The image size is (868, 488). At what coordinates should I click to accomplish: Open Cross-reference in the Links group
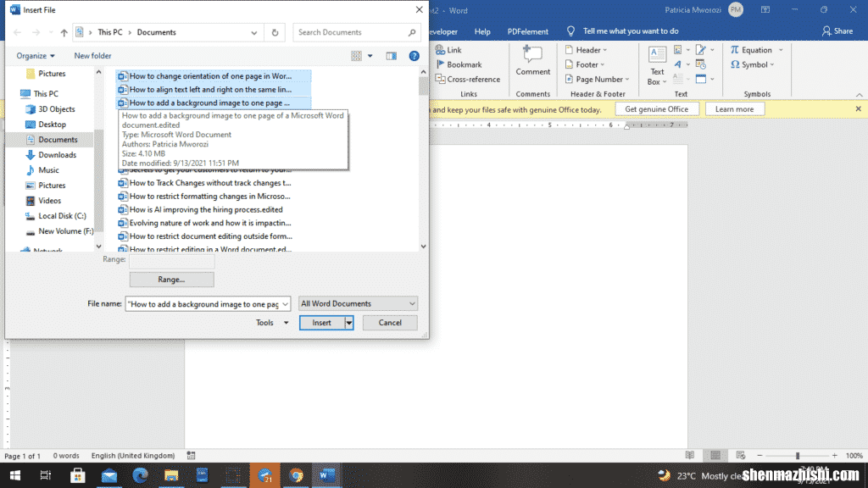tap(468, 79)
